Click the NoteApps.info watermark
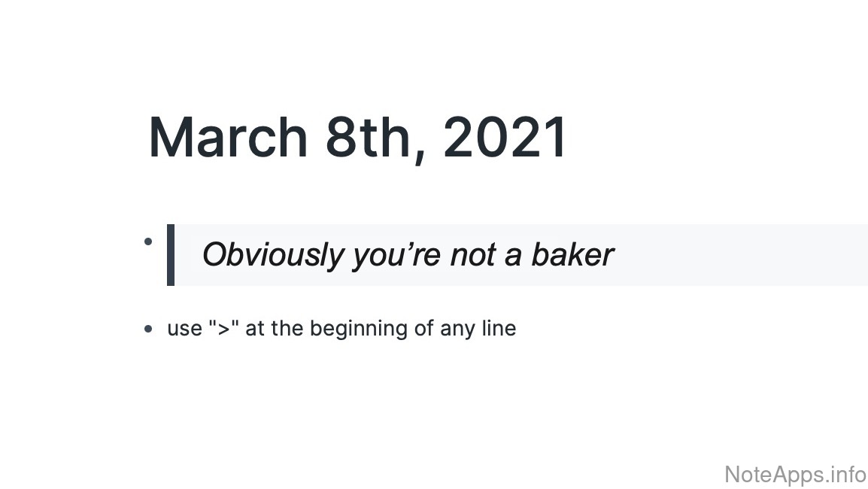This screenshot has width=868, height=489. point(795,474)
